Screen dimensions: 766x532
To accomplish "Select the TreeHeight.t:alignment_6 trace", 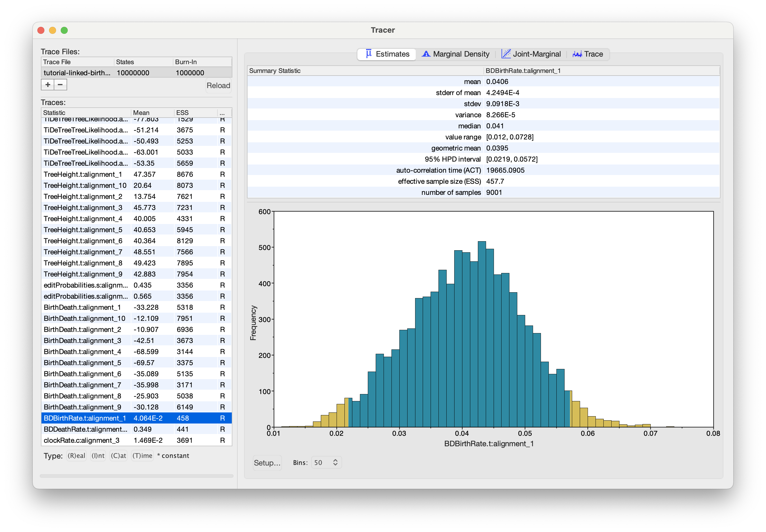I will (x=136, y=241).
